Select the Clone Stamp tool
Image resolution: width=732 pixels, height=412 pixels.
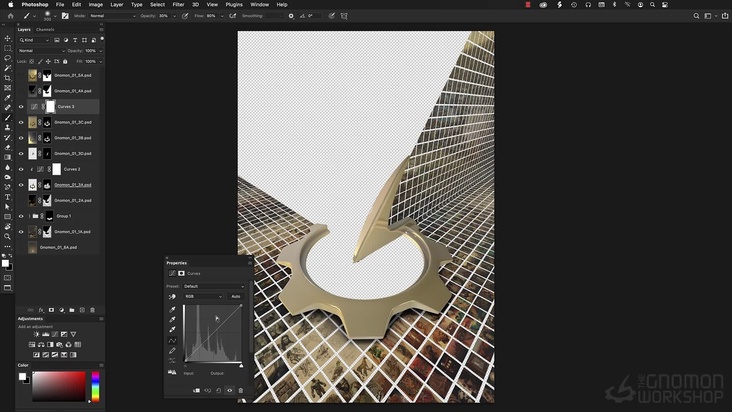[x=7, y=127]
